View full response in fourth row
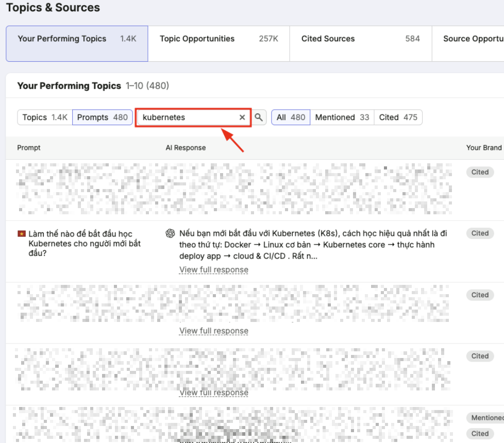The width and height of the screenshot is (504, 443). pos(214,393)
